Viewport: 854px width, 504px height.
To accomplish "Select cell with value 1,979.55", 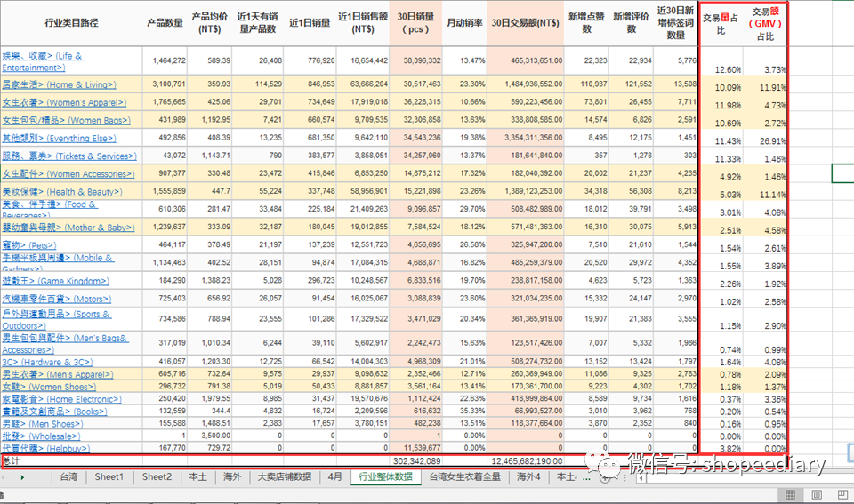I will tap(210, 398).
